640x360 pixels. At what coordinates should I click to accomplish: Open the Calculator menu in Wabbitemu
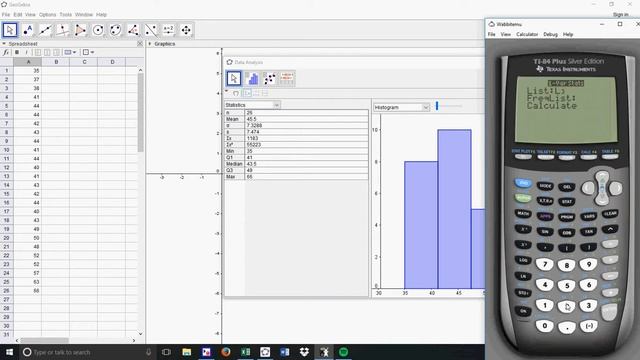[x=527, y=34]
